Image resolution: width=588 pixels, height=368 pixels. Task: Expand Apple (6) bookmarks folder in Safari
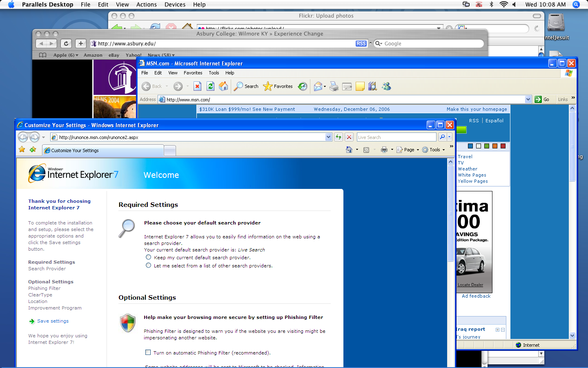(x=66, y=55)
